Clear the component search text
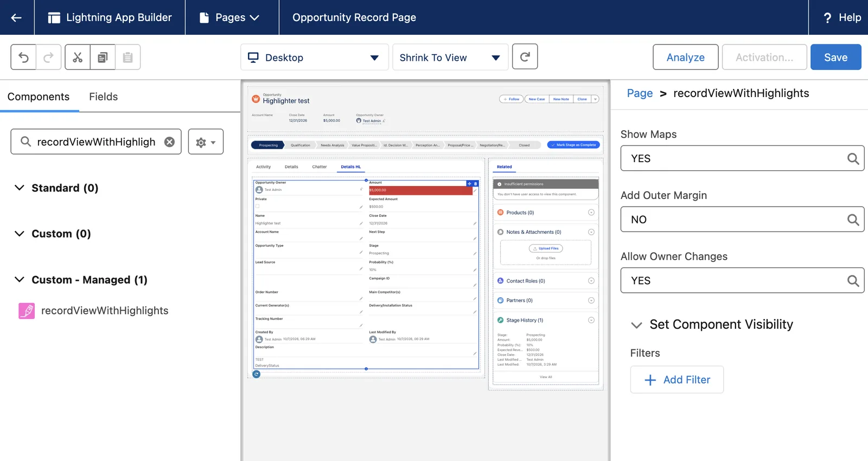This screenshot has height=461, width=868. click(x=170, y=142)
